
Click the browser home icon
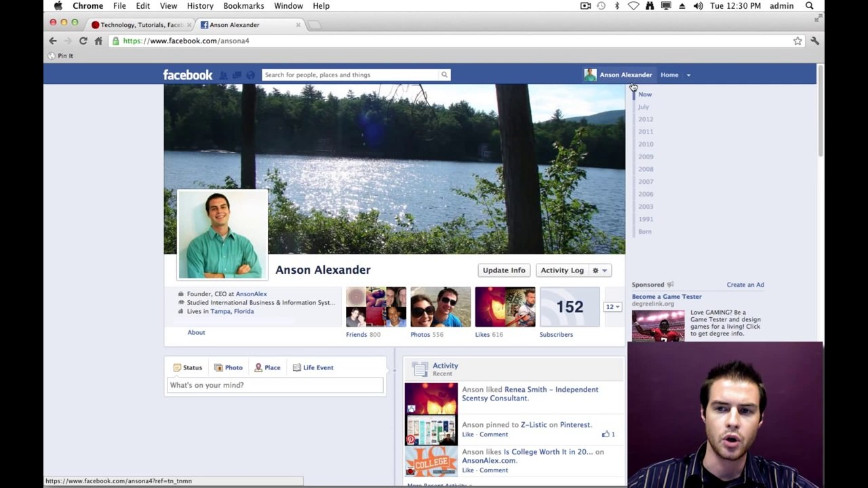tap(98, 41)
